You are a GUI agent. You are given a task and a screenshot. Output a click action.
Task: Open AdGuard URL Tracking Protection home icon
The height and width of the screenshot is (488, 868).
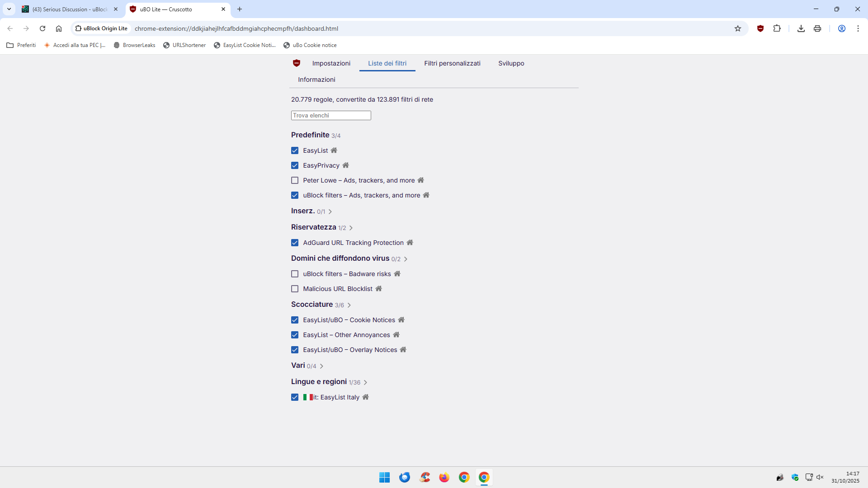(x=410, y=243)
